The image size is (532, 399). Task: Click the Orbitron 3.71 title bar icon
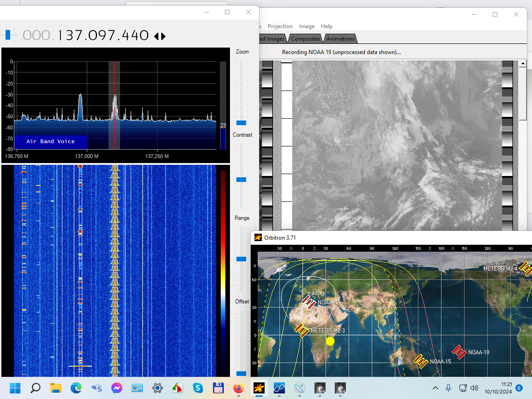point(258,237)
